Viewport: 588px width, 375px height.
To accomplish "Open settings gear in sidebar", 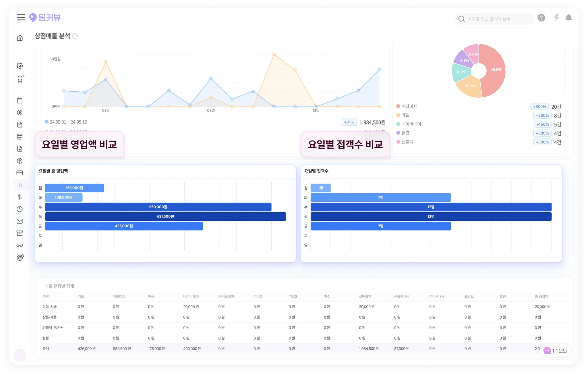I will pyautogui.click(x=20, y=66).
